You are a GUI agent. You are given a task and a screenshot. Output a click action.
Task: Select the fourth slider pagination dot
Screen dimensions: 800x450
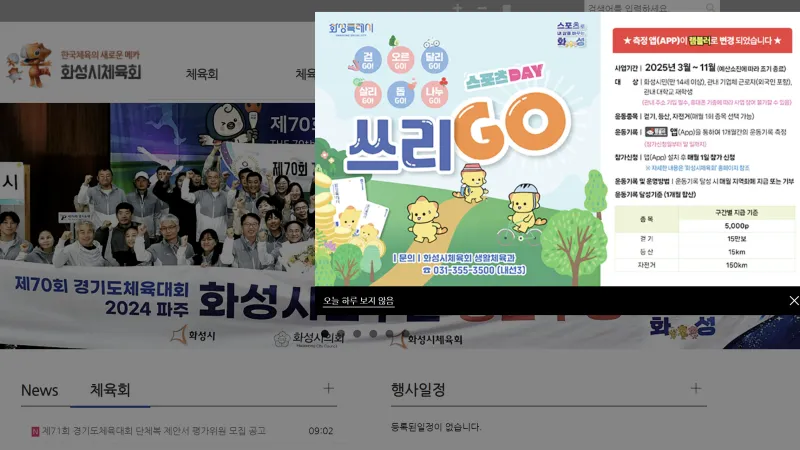(x=373, y=334)
